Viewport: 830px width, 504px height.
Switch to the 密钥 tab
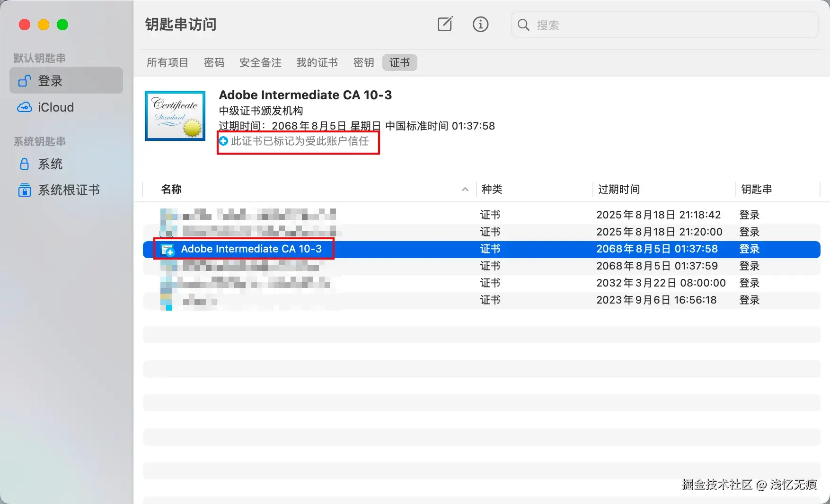(x=364, y=62)
